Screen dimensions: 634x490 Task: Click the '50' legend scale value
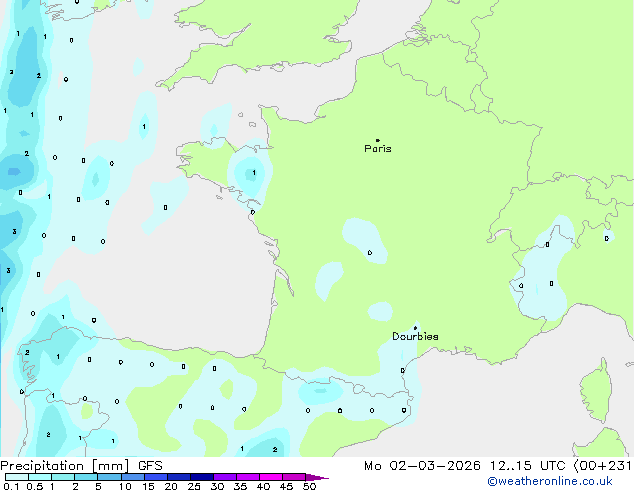point(309,486)
